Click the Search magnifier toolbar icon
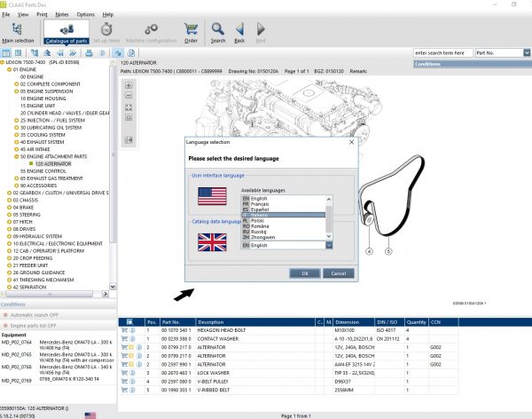532x419 pixels. (218, 33)
